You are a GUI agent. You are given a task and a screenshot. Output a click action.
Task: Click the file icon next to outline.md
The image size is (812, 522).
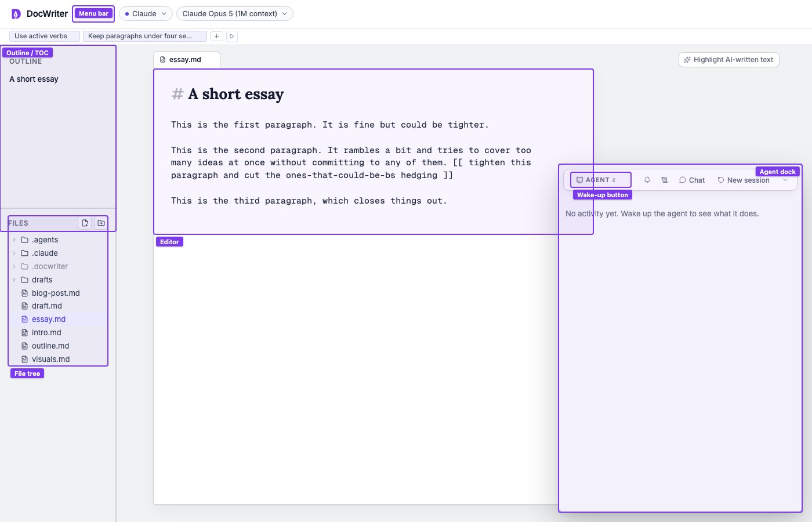pyautogui.click(x=24, y=346)
